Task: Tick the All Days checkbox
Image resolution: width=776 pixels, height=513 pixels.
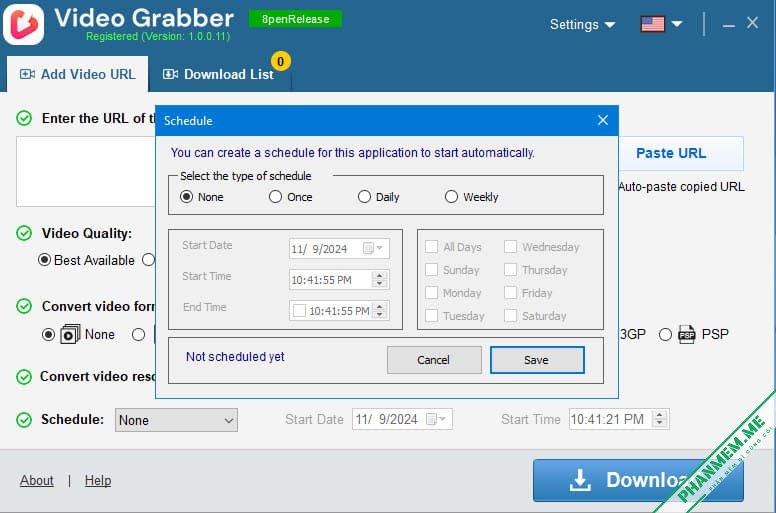Action: click(432, 246)
